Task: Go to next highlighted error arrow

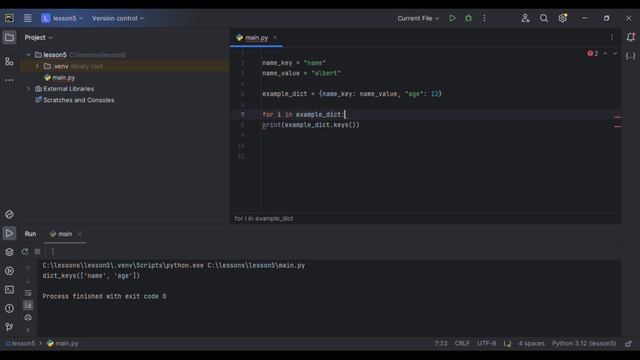Action: click(615, 53)
